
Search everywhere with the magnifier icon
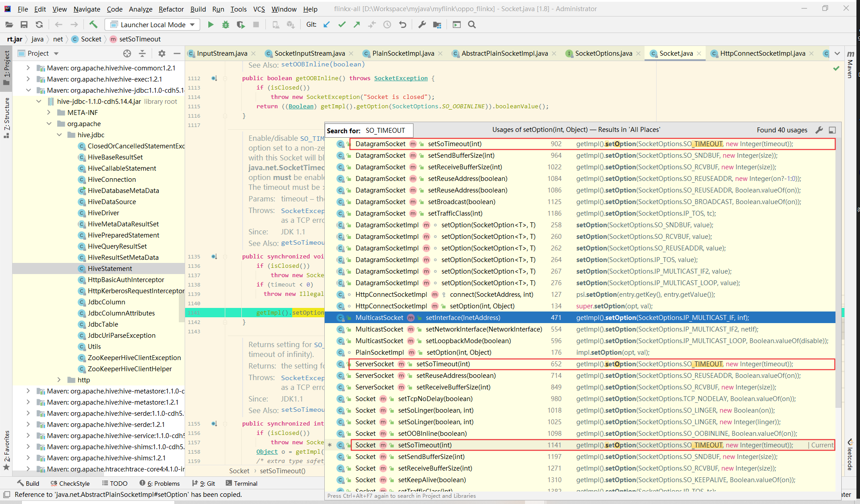(x=472, y=25)
